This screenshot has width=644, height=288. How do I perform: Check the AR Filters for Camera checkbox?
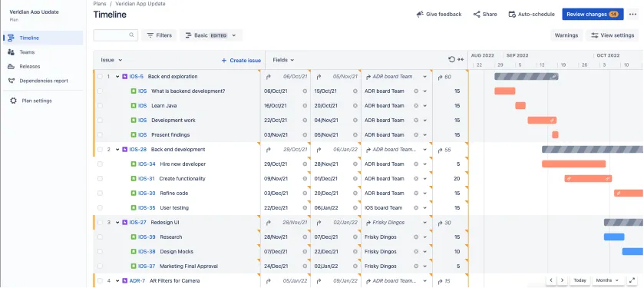click(100, 281)
